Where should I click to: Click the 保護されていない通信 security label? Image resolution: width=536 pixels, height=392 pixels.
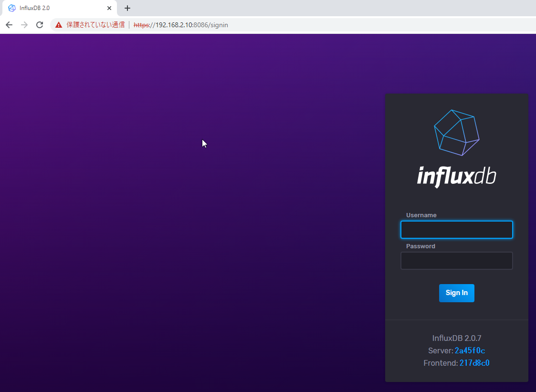[x=95, y=25]
